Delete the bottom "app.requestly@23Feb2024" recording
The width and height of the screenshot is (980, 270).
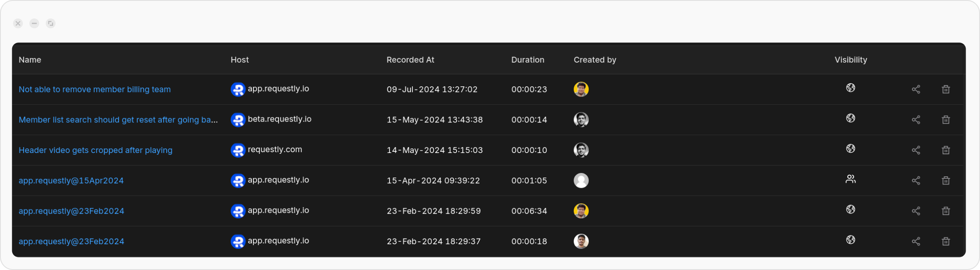tap(946, 241)
